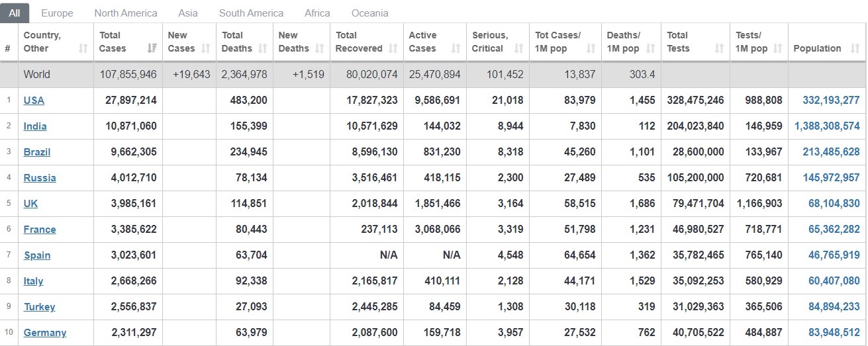Screen dimensions: 868x346
Task: Switch to the Europe tab
Action: 57,13
